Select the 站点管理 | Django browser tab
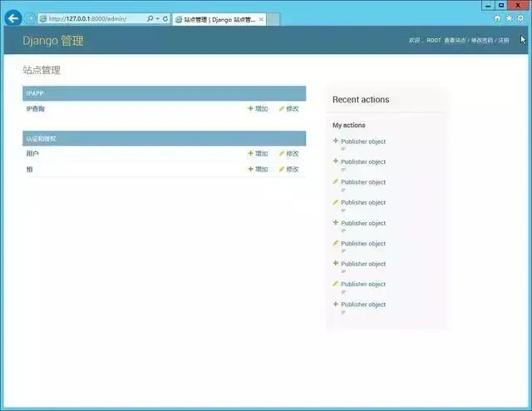The image size is (532, 411). (219, 20)
